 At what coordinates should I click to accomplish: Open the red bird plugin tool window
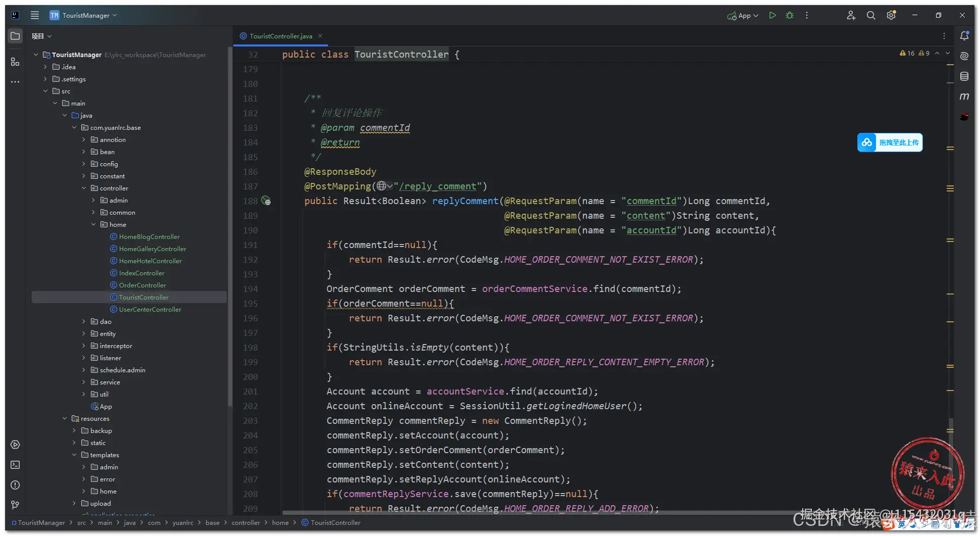point(964,117)
